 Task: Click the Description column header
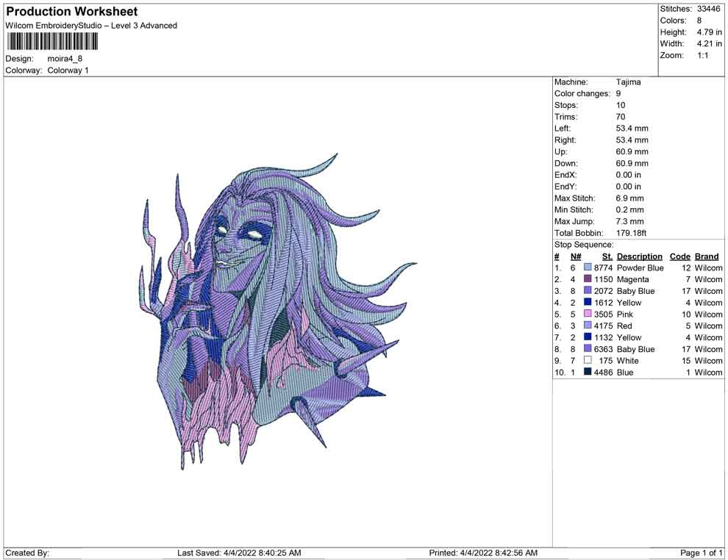[x=639, y=256]
